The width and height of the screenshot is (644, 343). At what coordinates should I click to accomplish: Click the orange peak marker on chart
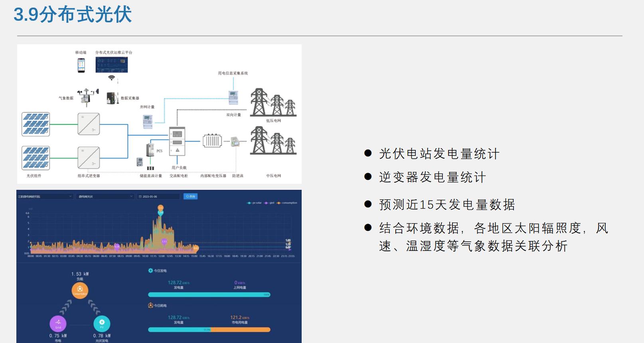tap(160, 208)
